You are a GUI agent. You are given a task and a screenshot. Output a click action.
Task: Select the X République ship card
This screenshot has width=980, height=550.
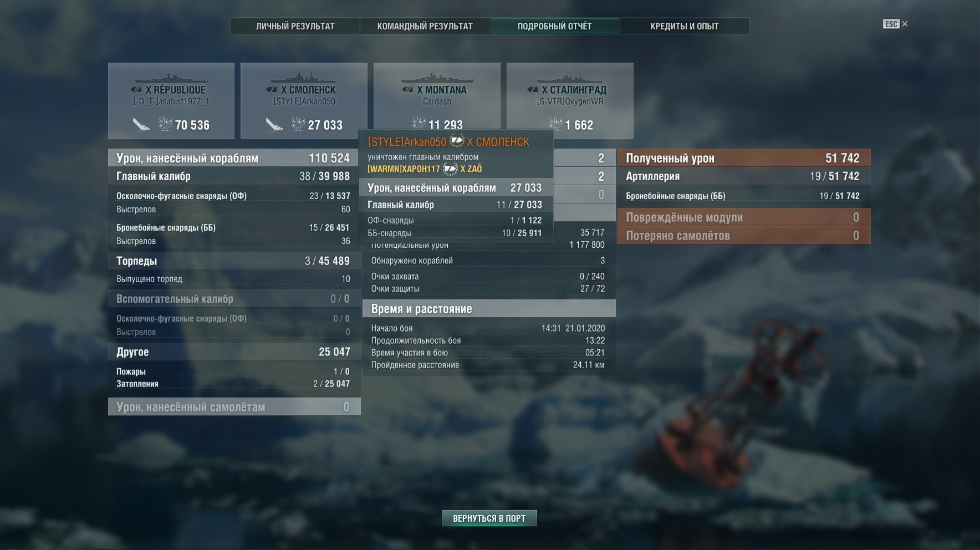(x=171, y=100)
